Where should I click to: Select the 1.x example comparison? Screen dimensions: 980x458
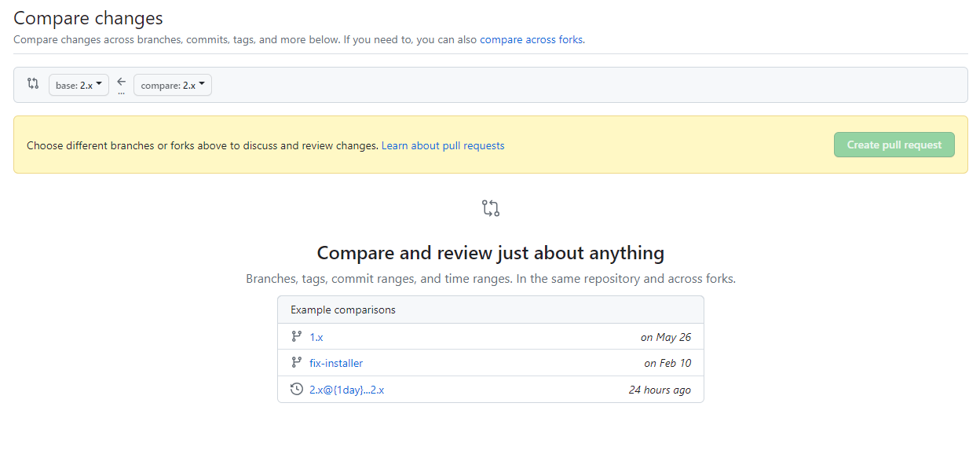pyautogui.click(x=317, y=336)
